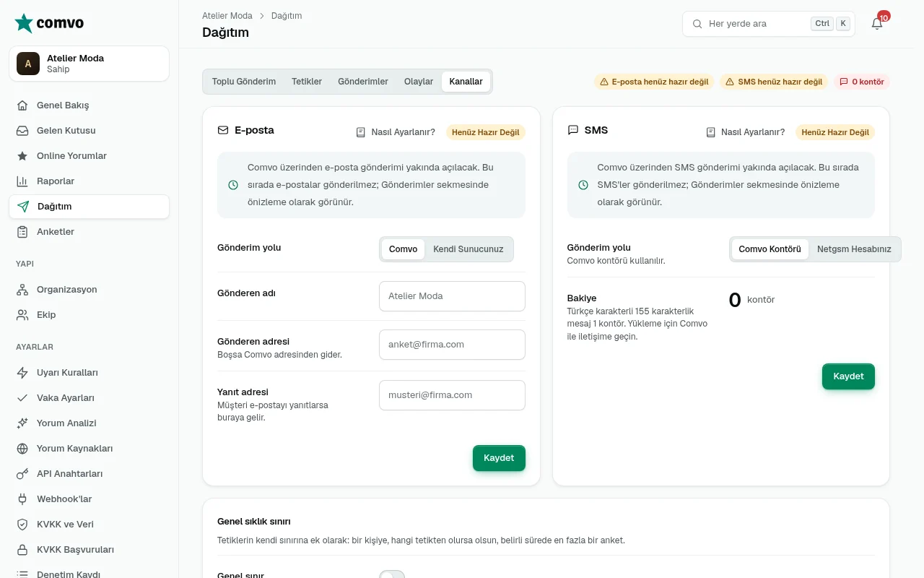Image resolution: width=924 pixels, height=578 pixels.
Task: Click the Online Yorumlar star icon
Action: [22, 156]
